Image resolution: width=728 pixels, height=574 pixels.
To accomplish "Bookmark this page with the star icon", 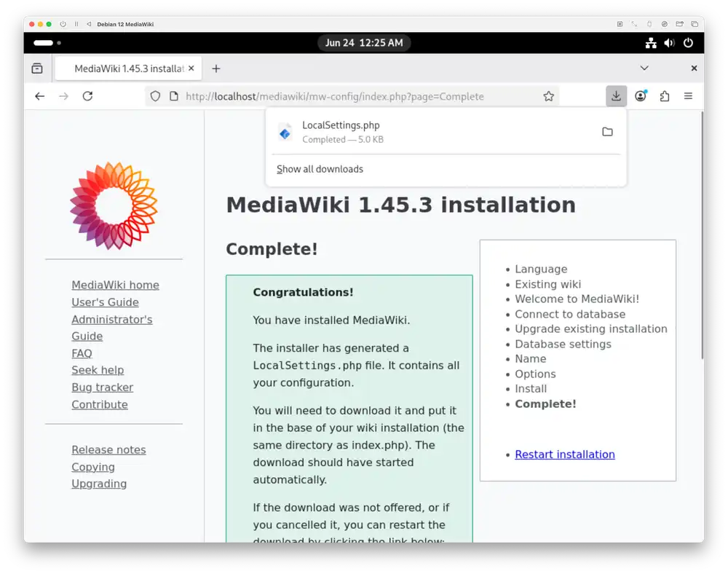I will coord(549,96).
